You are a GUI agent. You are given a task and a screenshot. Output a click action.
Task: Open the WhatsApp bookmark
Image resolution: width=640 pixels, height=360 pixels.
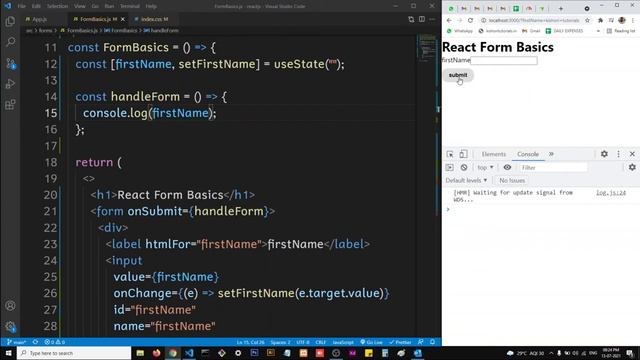[460, 31]
